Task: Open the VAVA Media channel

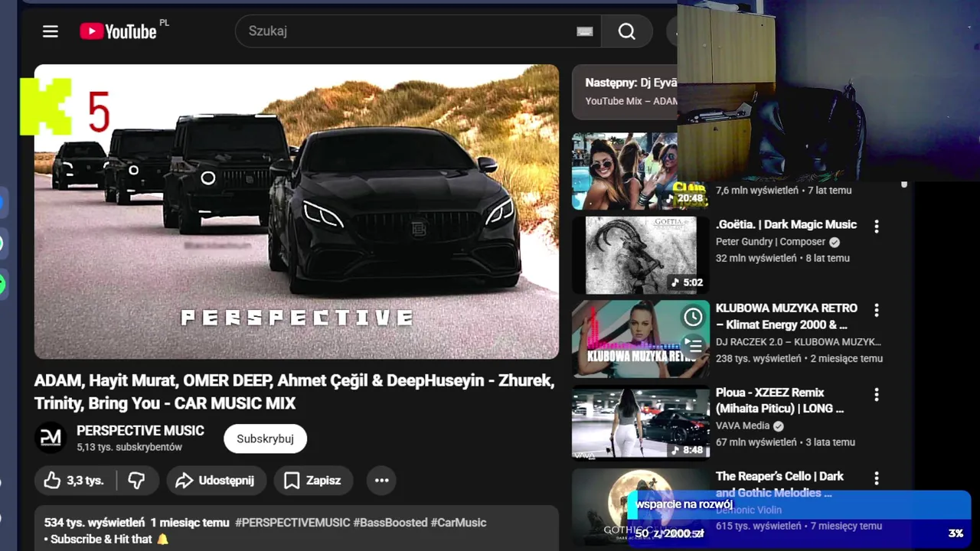Action: point(743,425)
